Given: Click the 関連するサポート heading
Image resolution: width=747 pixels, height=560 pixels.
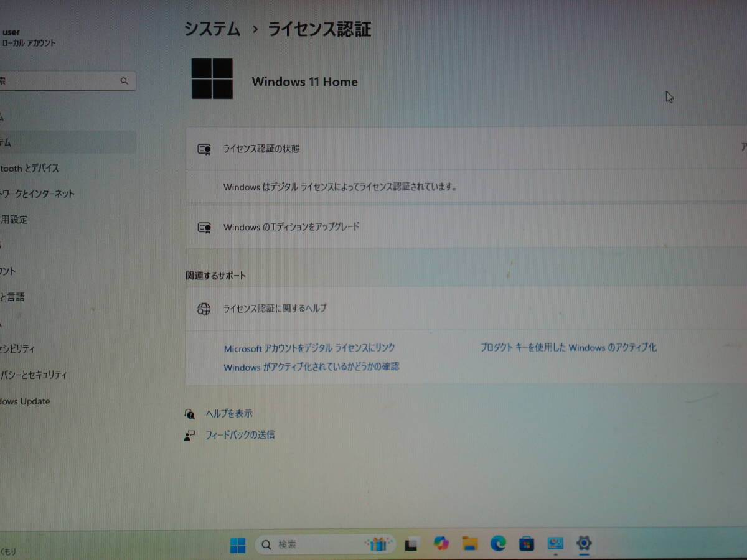Looking at the screenshot, I should coord(215,275).
